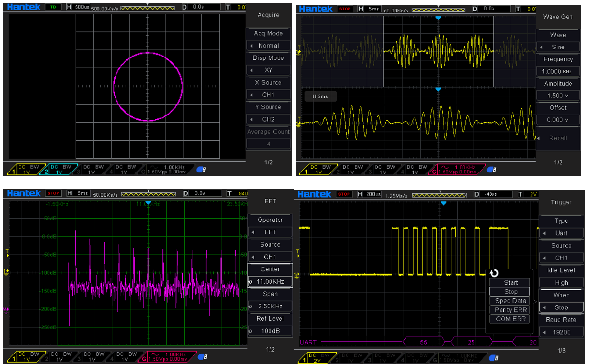The height and width of the screenshot is (364, 589).
Task: Click the Frequency 1.0000 kHz field
Action: coord(558,71)
